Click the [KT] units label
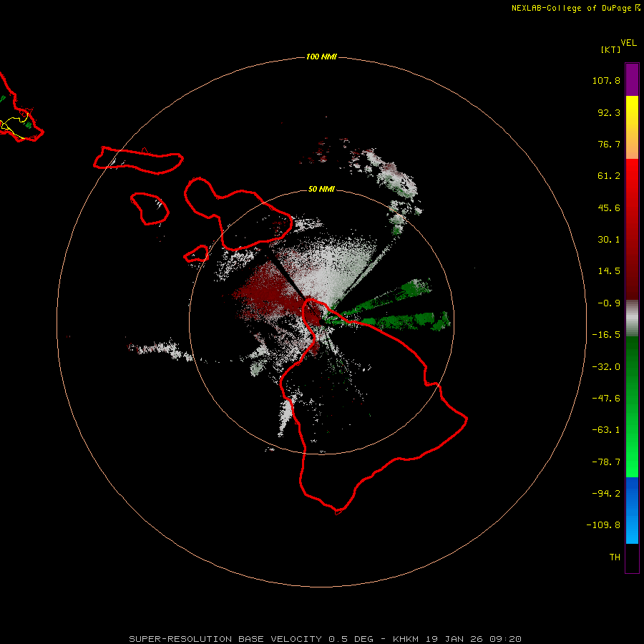The image size is (644, 644). pyautogui.click(x=611, y=49)
